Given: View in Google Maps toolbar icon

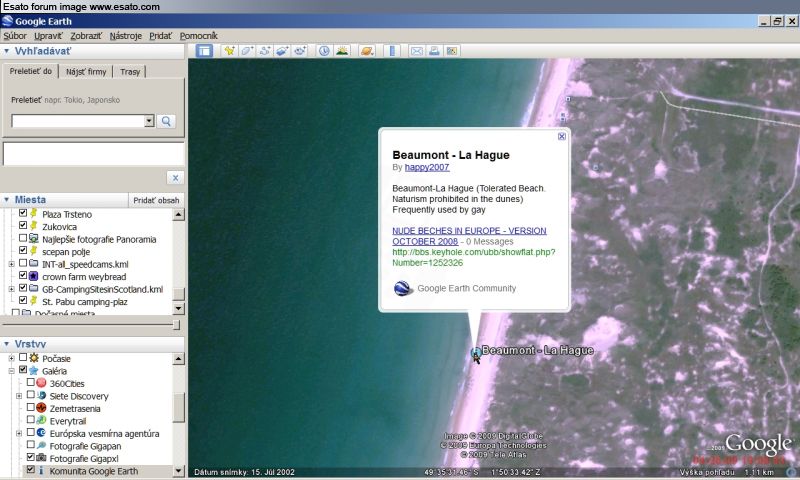Looking at the screenshot, I should point(452,50).
